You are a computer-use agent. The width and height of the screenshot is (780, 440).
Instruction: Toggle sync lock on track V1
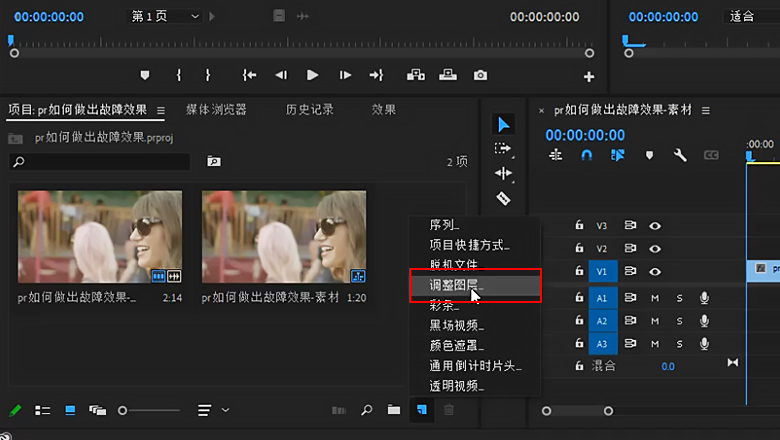tap(630, 271)
